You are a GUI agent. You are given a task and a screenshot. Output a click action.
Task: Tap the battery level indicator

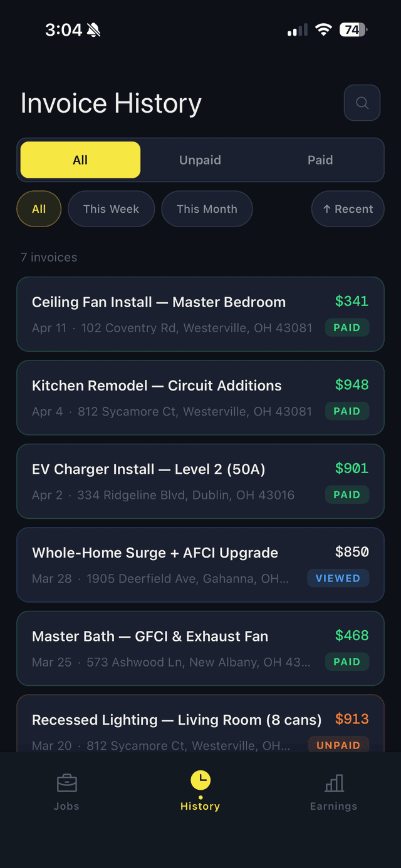point(353,29)
